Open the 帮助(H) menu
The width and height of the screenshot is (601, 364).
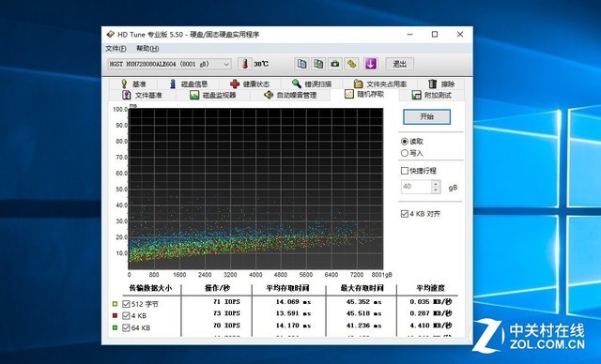147,49
